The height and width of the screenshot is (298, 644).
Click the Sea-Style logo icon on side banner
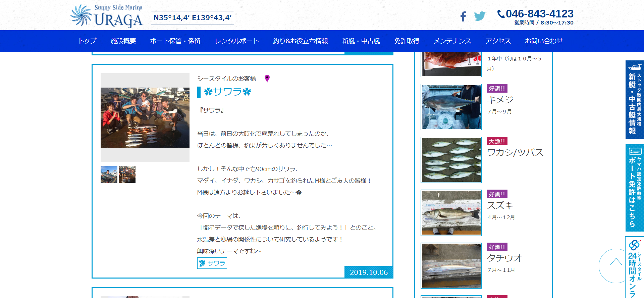point(634,245)
